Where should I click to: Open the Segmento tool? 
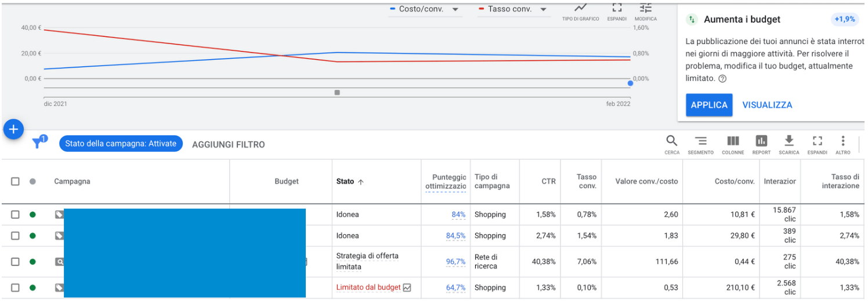click(701, 145)
